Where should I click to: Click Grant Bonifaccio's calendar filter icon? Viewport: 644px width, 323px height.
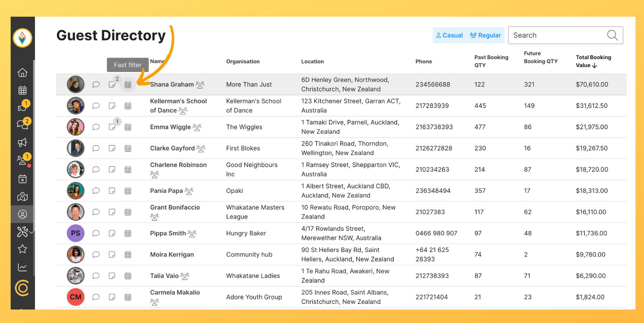(x=128, y=212)
